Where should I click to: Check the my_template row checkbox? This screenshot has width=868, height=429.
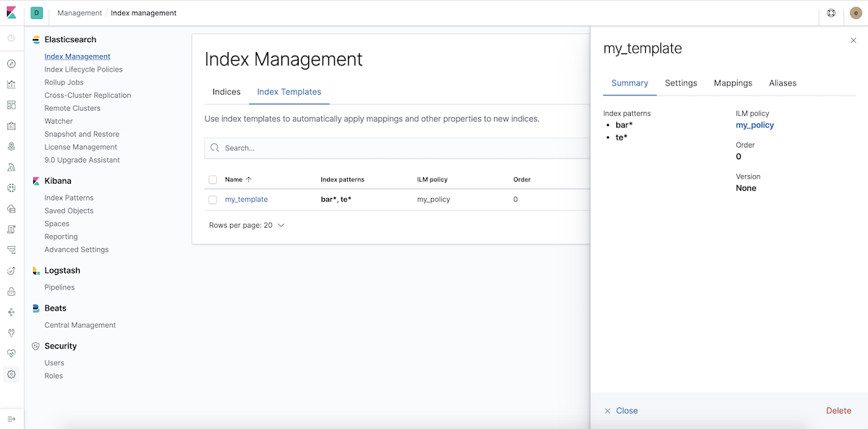pos(213,200)
